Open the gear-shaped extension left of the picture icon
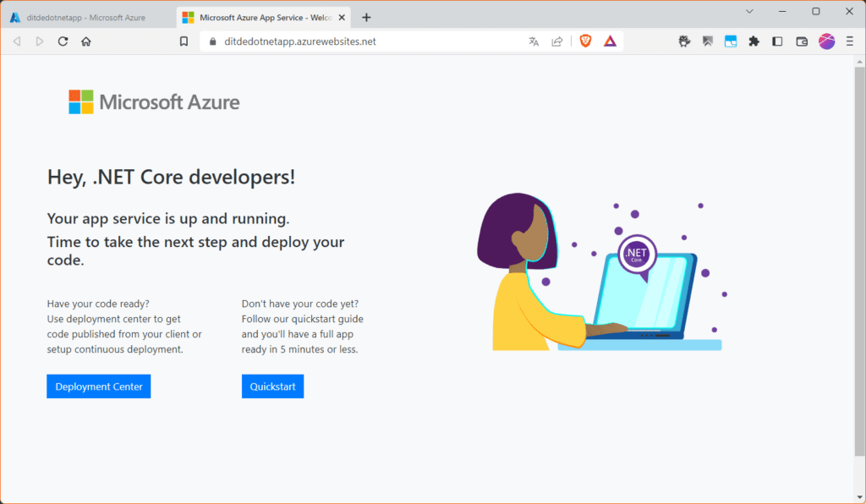This screenshot has width=866, height=504. 685,41
